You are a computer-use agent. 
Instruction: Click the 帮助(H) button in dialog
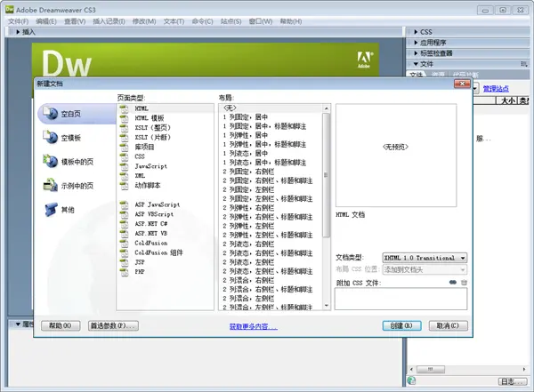click(61, 325)
